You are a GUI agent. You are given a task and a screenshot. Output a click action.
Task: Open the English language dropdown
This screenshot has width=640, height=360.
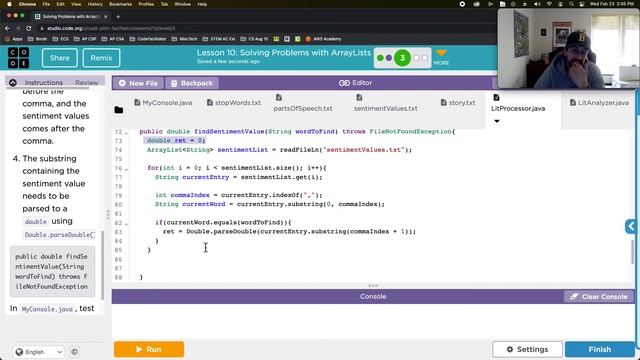pyautogui.click(x=38, y=351)
